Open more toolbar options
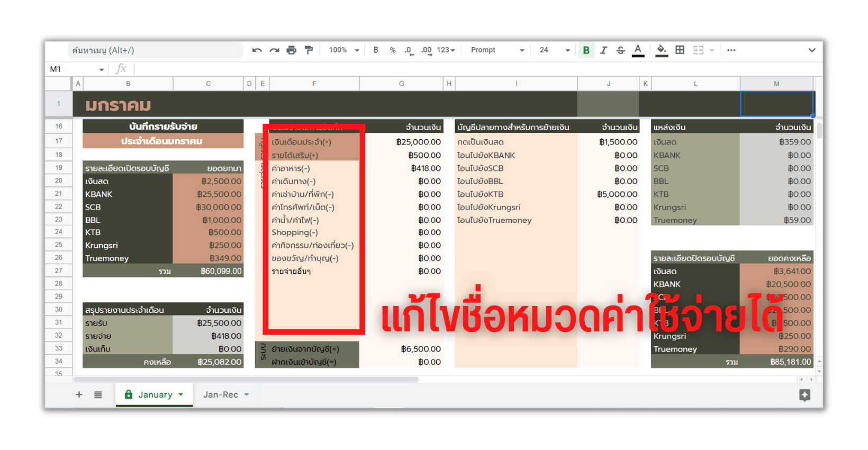Screen dimensions: 868x450 731,50
